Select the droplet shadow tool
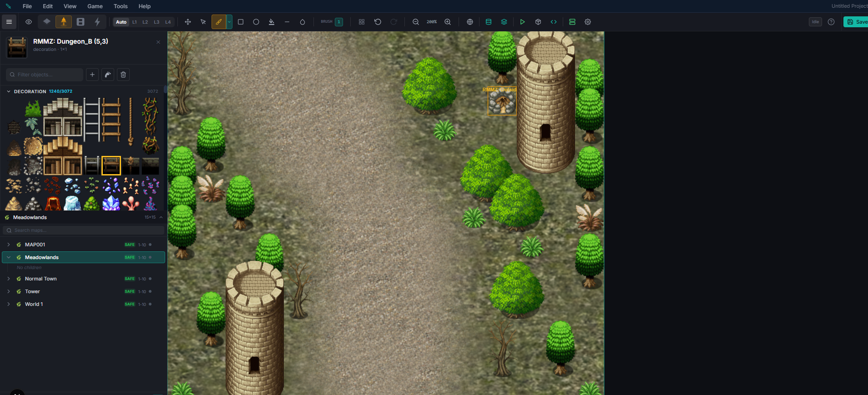Screen dimensions: 868x395 point(303,22)
